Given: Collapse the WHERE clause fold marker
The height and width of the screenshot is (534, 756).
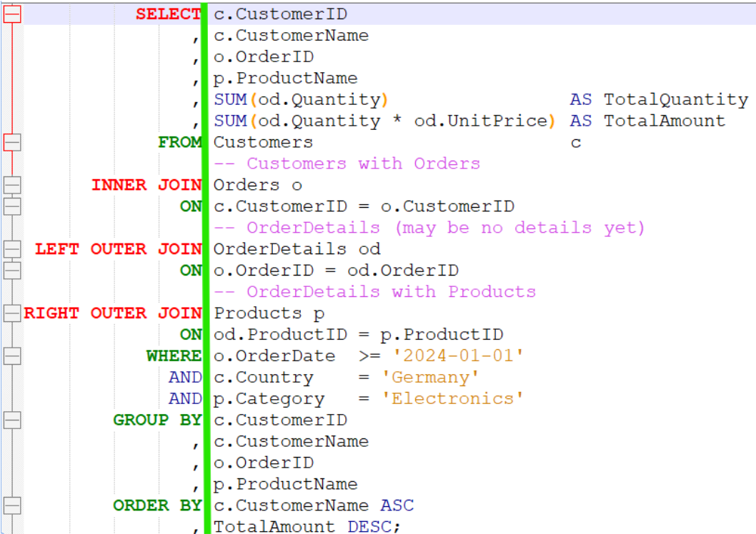Looking at the screenshot, I should click(x=12, y=356).
